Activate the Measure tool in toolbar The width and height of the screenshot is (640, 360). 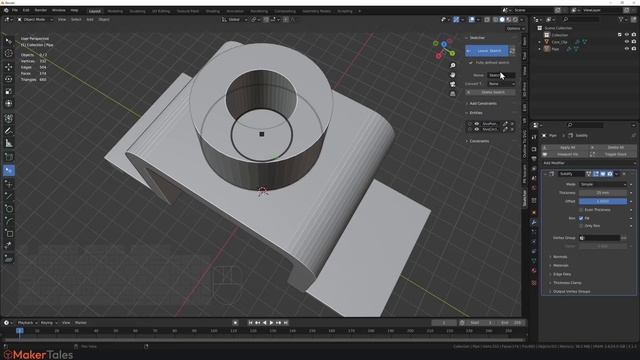tap(9, 143)
